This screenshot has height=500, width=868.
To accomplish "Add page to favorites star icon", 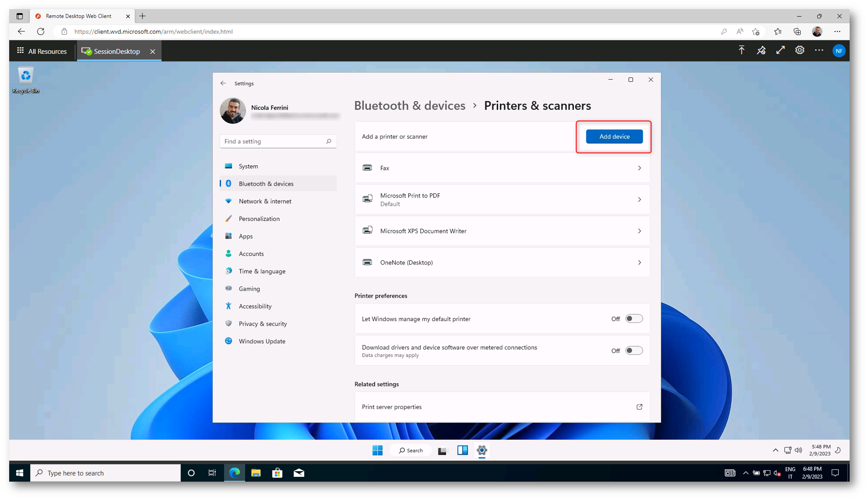I will pos(756,31).
